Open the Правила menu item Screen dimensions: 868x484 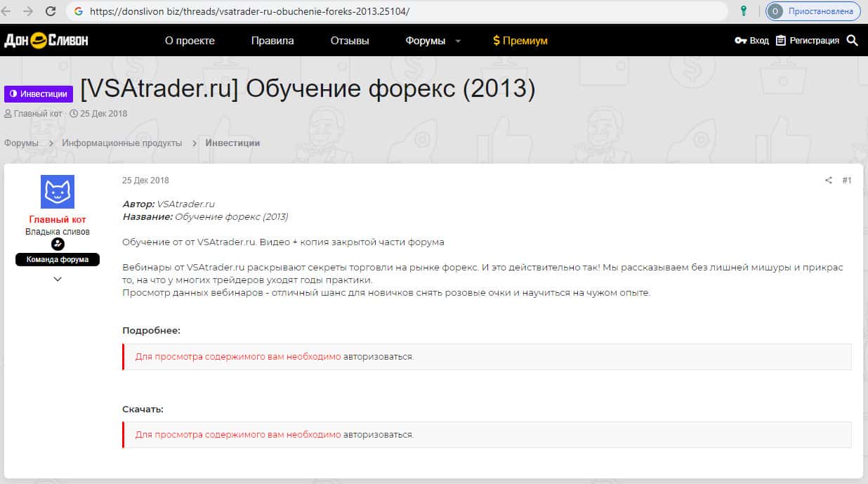tap(272, 41)
